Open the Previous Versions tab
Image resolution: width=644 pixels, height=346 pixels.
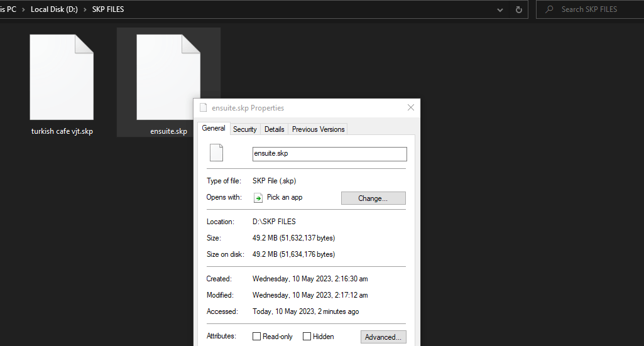(319, 129)
